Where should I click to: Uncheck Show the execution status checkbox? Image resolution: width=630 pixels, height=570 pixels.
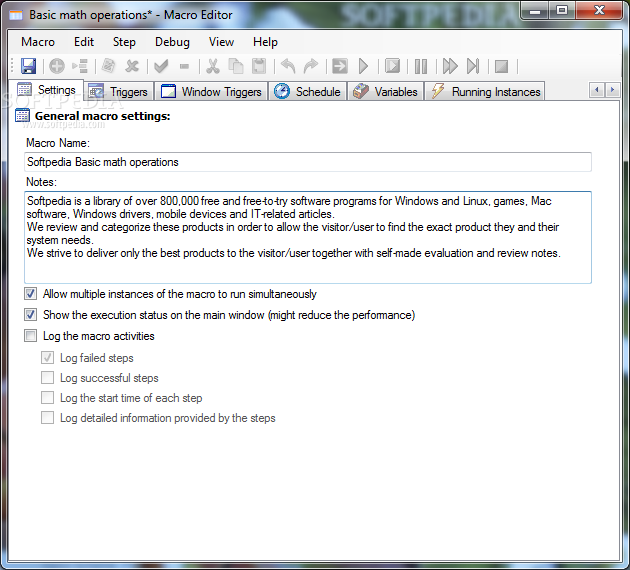[31, 315]
